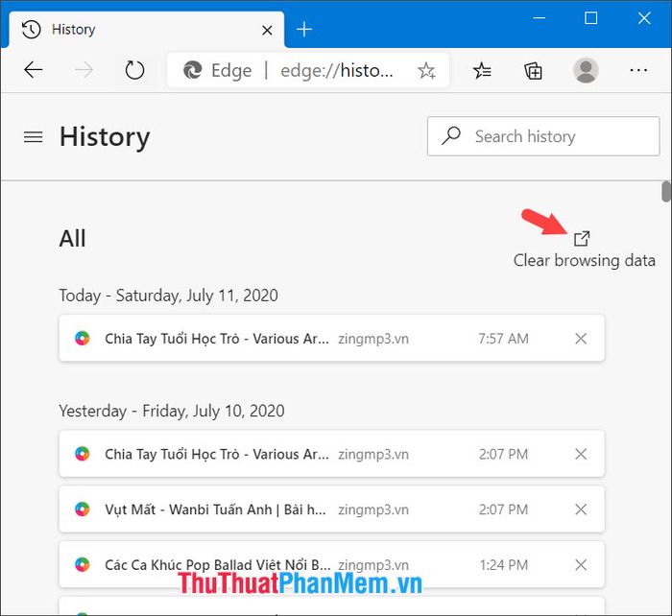Remove yesterday's Vụt Mất history entry

(580, 508)
